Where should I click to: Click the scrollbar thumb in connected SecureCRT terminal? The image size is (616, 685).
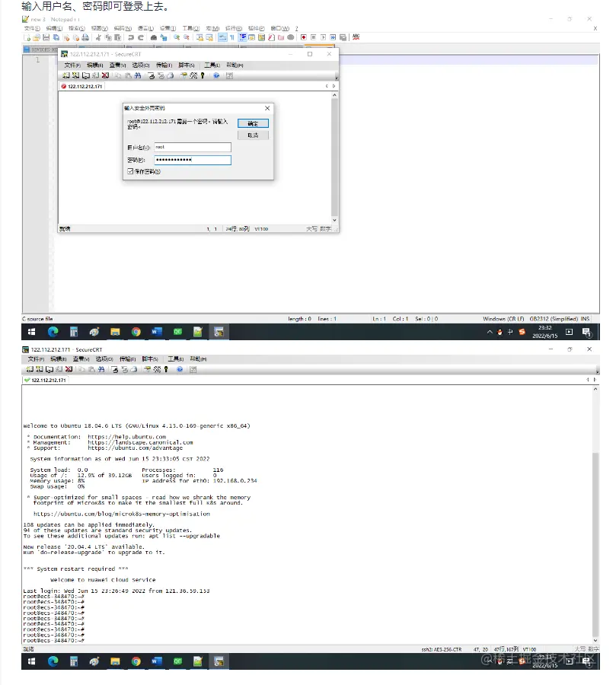(595, 545)
